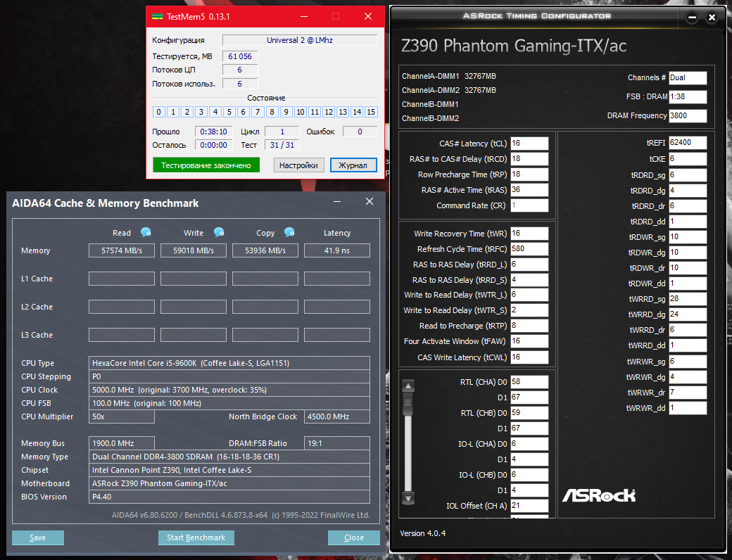Click the Four Activate Window (tFAW) field
The width and height of the screenshot is (732, 560).
tap(529, 341)
